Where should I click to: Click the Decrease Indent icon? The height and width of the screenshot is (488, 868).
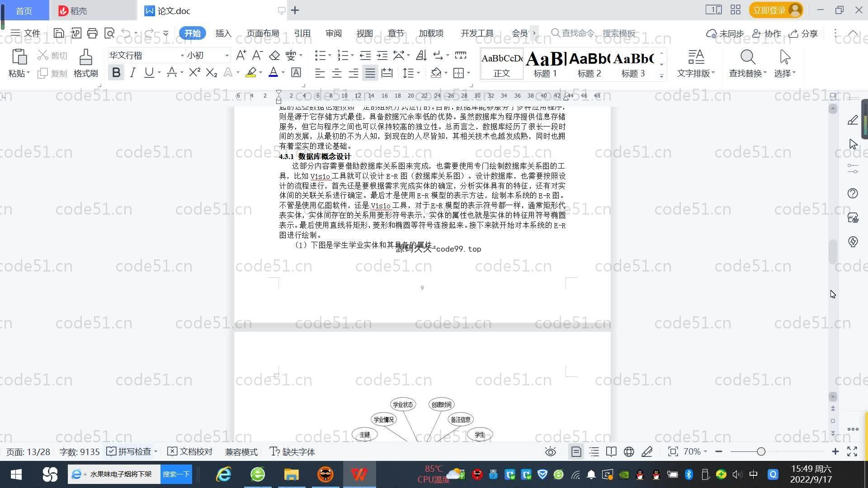click(365, 55)
